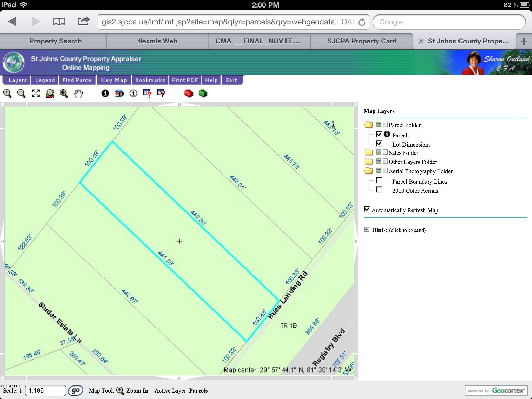Screen dimensions: 532x399
Task: Open the red toolbox icon
Action: 189,93
